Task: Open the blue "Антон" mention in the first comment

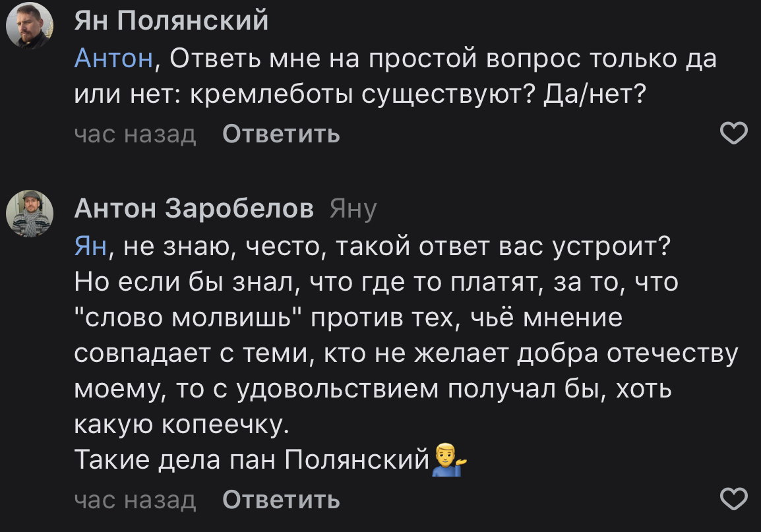Action: (114, 60)
